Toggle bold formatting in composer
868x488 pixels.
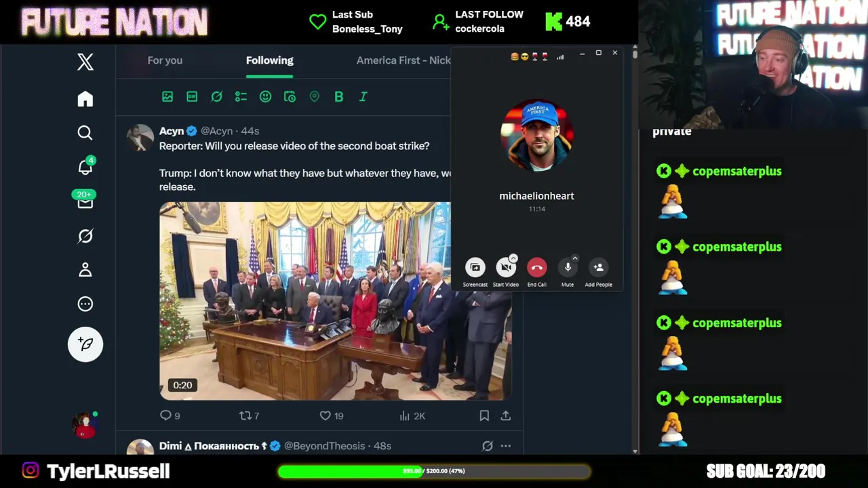(x=338, y=97)
